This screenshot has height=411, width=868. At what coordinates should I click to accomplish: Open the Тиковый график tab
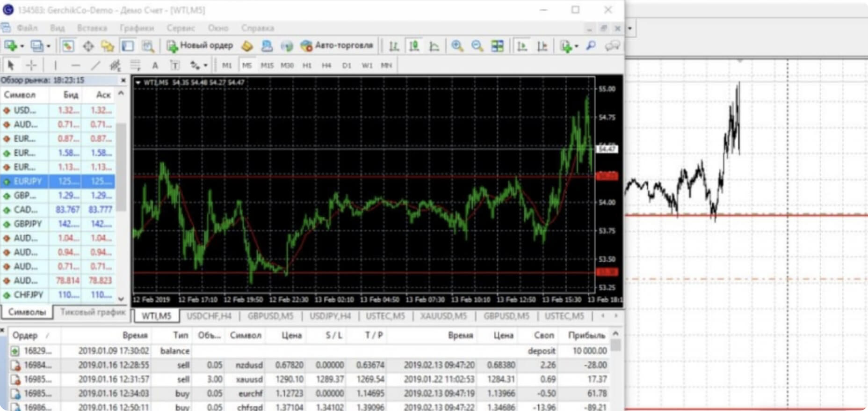(x=93, y=312)
